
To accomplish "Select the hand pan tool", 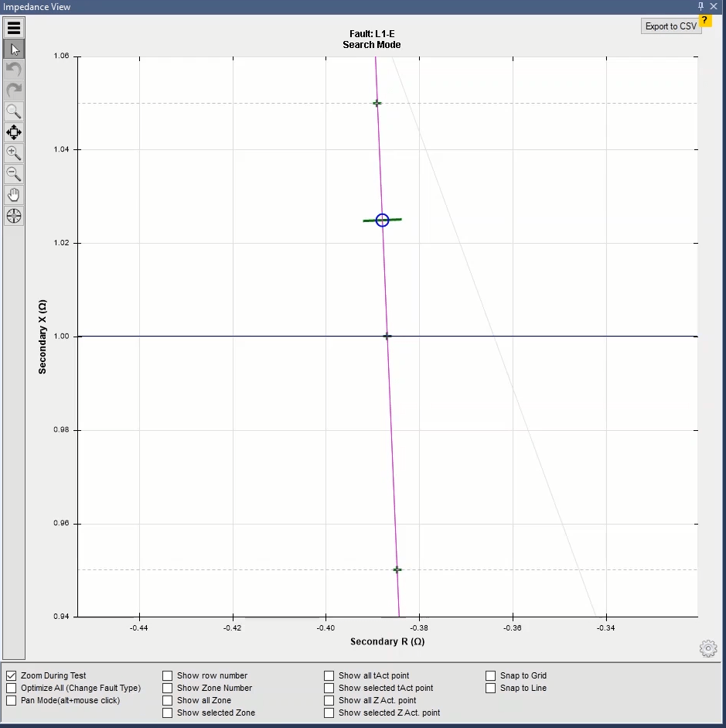I will tap(14, 195).
